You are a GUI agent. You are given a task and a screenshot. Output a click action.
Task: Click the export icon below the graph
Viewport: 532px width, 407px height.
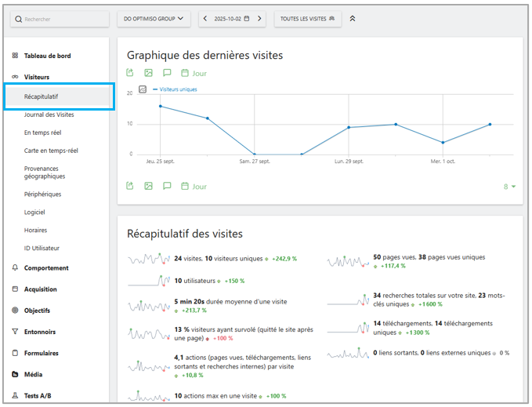point(130,187)
